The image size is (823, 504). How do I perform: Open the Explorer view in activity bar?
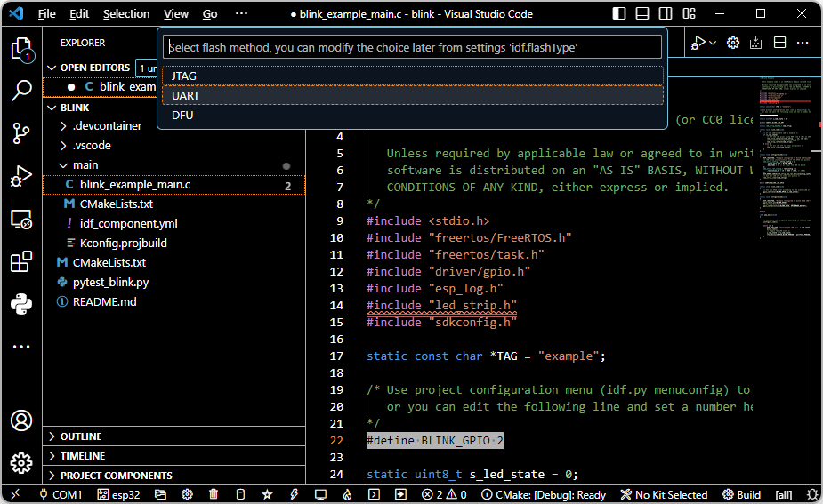21,50
